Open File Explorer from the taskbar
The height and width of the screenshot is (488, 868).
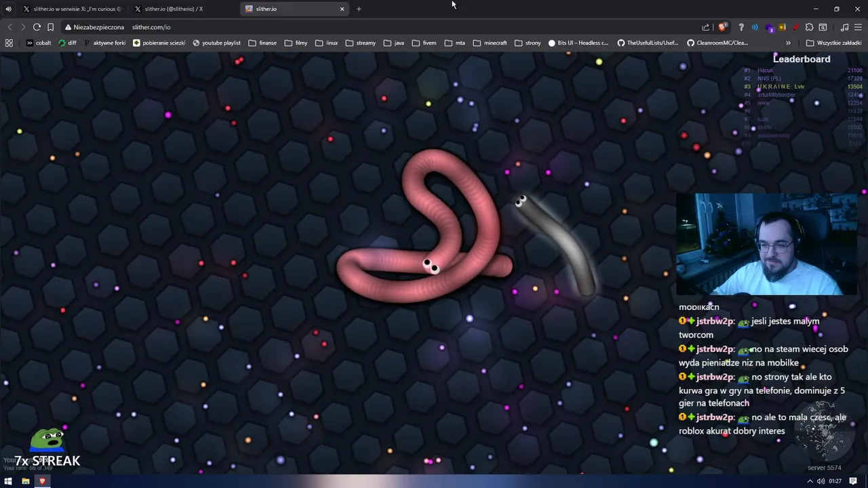[25, 481]
